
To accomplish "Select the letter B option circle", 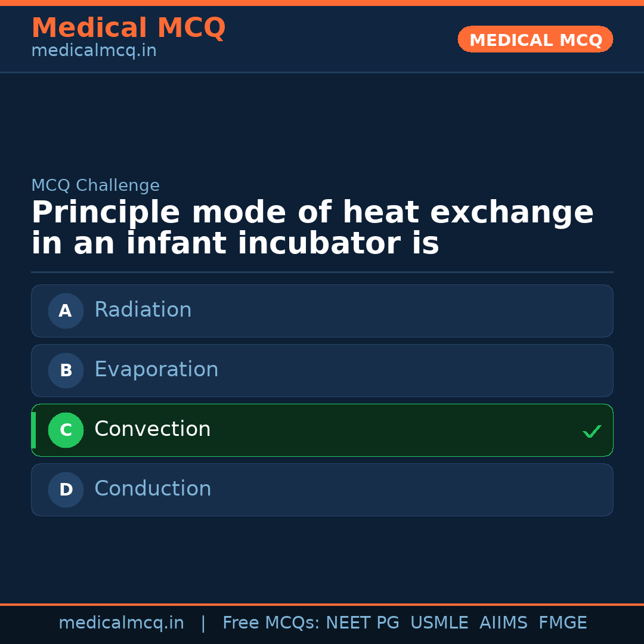I will (66, 370).
